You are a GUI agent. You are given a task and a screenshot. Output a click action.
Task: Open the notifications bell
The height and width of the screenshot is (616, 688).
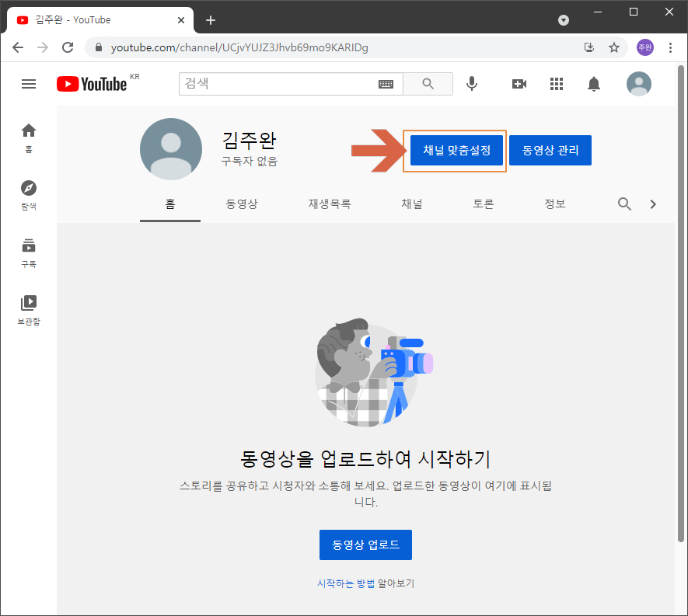click(x=594, y=84)
